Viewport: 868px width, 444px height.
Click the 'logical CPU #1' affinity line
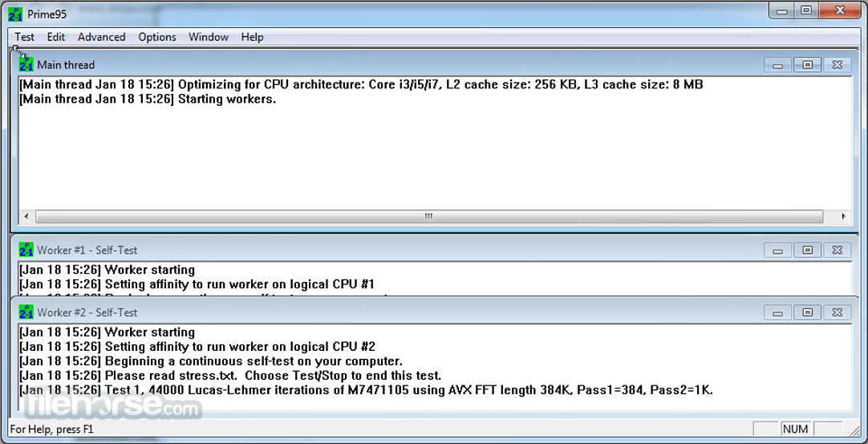coord(197,284)
